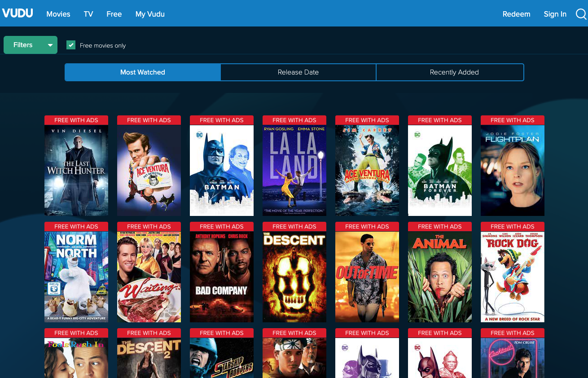Open The Last Witch Hunter poster
The image size is (588, 378).
(x=76, y=171)
